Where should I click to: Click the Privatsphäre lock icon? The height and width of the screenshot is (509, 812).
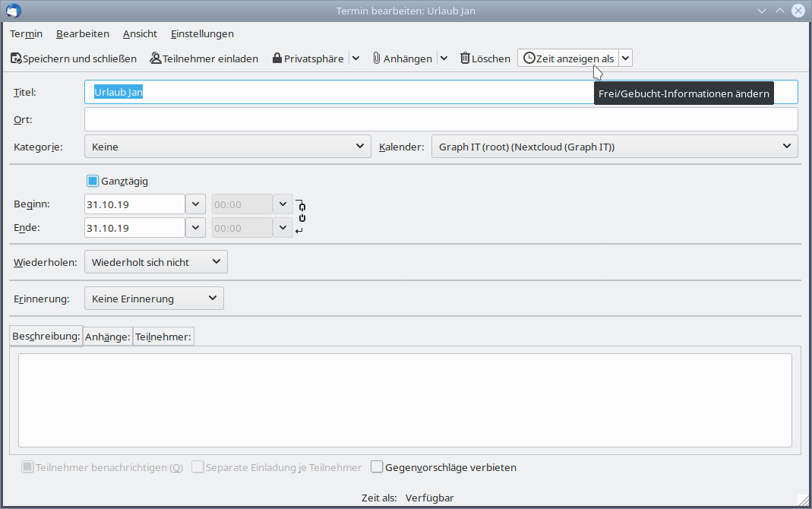click(277, 58)
